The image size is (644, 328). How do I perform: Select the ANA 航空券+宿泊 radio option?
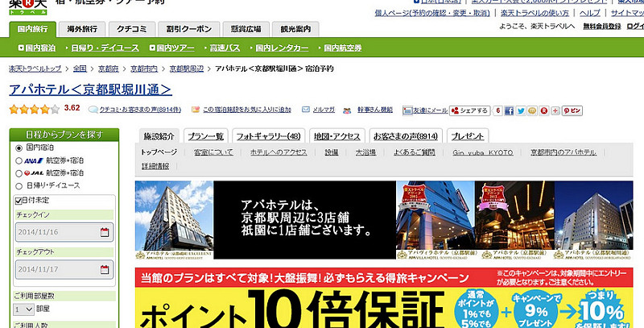(x=19, y=160)
